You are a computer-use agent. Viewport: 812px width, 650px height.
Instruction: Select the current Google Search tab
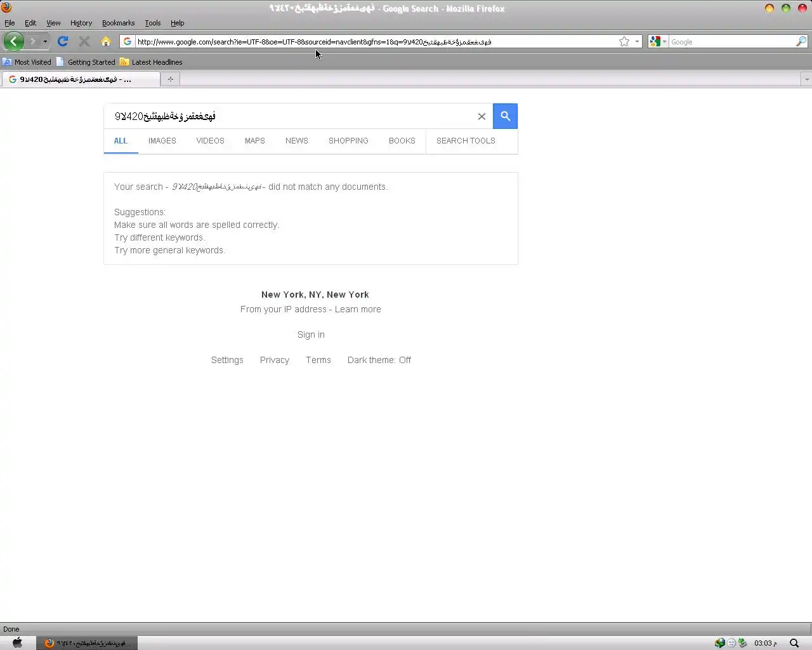tap(81, 79)
